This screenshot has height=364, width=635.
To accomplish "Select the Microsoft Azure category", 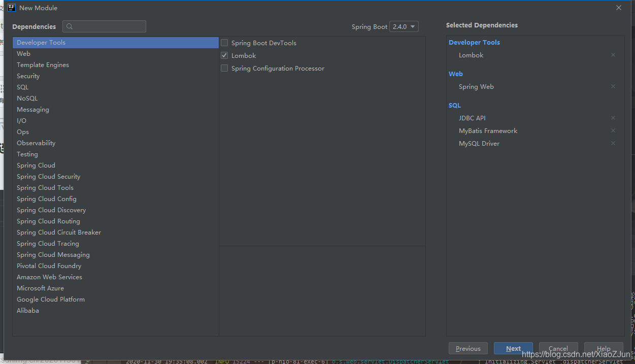I will (116, 288).
